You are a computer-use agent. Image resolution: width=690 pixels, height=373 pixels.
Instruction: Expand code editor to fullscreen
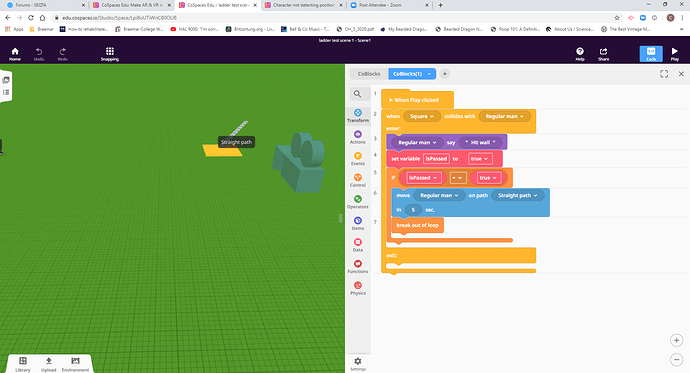664,74
